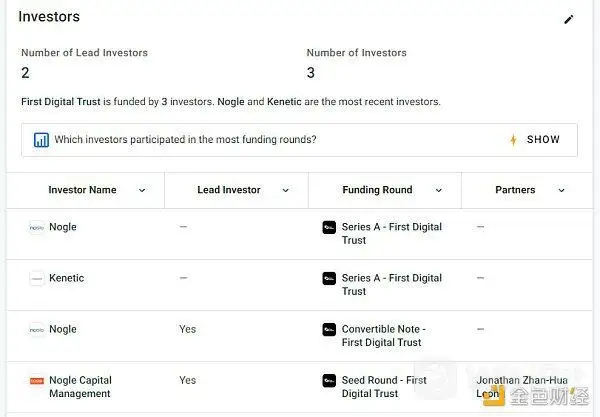Click the bar chart insight icon
This screenshot has height=417, width=600.
(41, 140)
